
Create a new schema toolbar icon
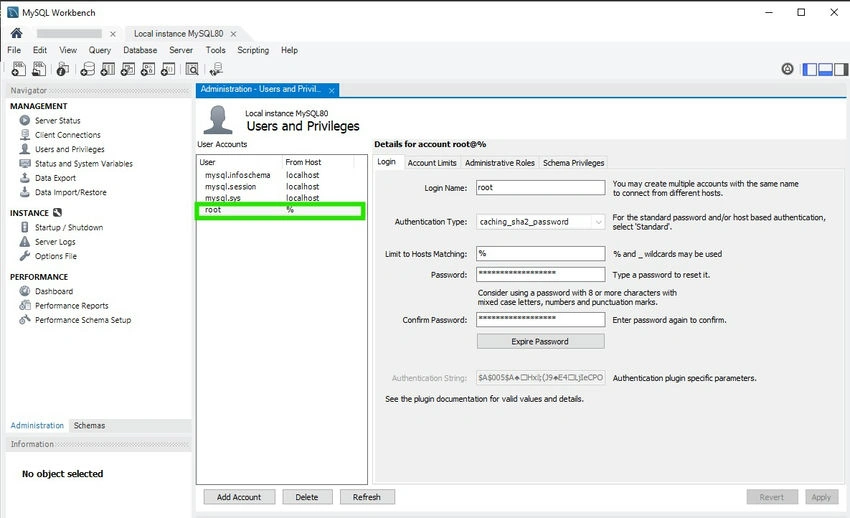tap(87, 69)
